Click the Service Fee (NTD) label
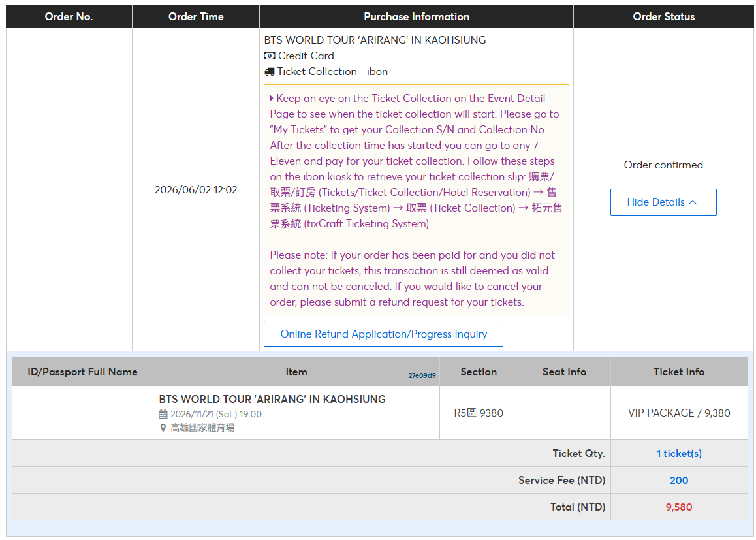 point(561,480)
